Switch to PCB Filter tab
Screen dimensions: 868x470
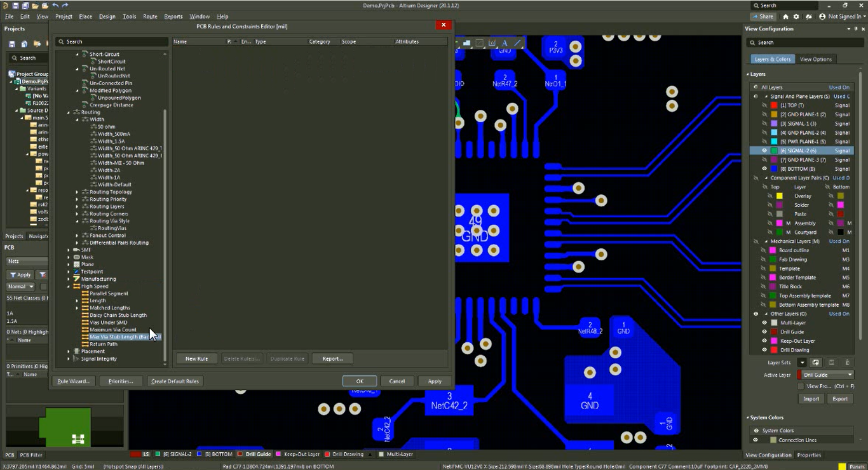(x=31, y=455)
